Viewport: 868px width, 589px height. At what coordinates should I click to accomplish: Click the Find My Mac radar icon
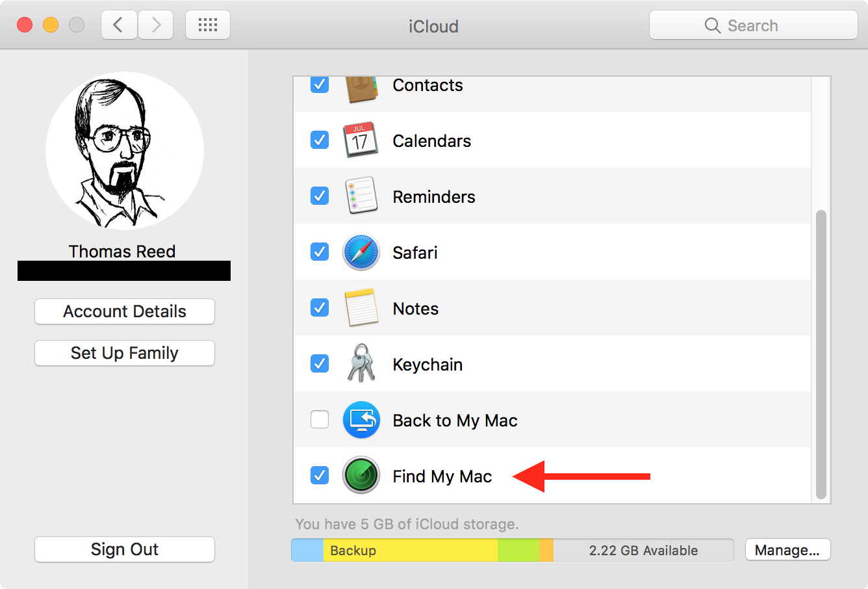click(x=361, y=476)
